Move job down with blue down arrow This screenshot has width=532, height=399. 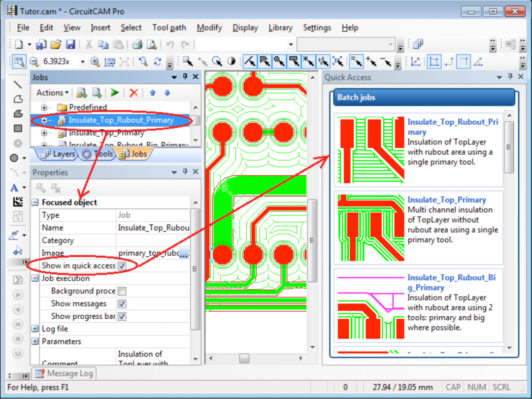(167, 93)
